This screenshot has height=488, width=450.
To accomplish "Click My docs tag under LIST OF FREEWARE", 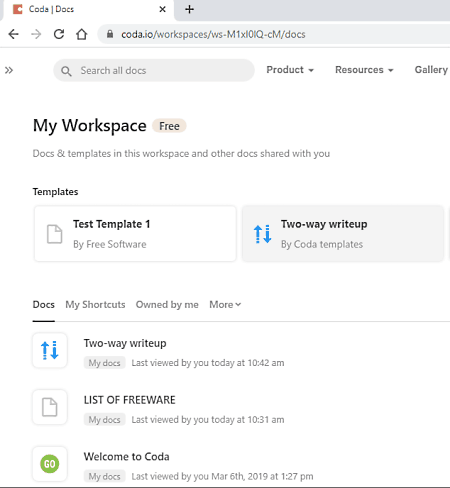I will 104,419.
